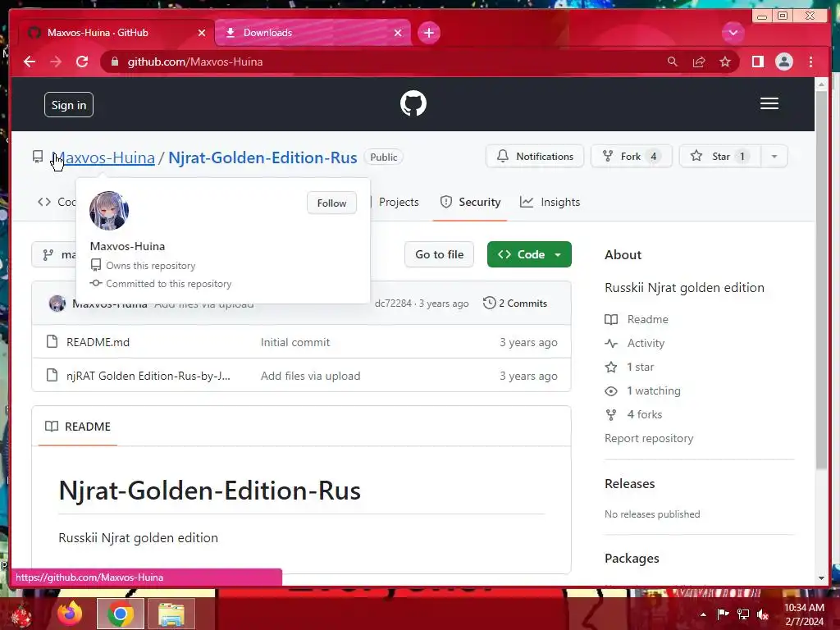
Task: Open the Initial commit message
Action: [x=295, y=342]
